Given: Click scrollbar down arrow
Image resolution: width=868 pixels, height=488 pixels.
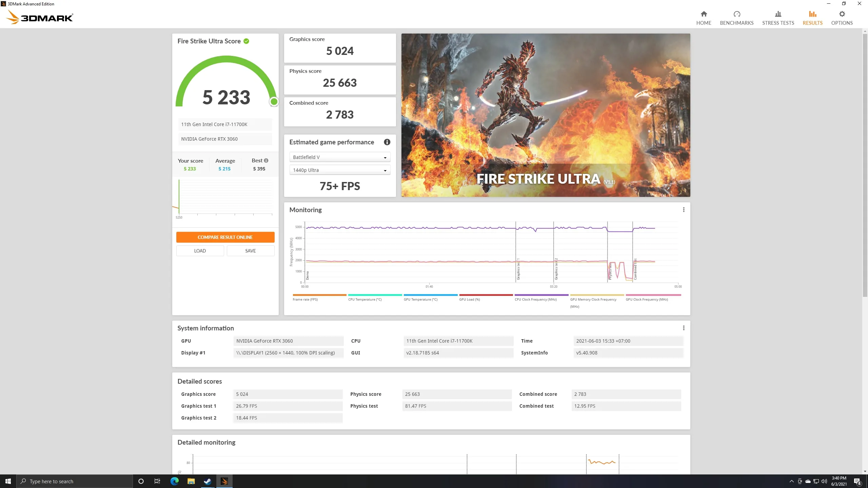Looking at the screenshot, I should tap(865, 471).
